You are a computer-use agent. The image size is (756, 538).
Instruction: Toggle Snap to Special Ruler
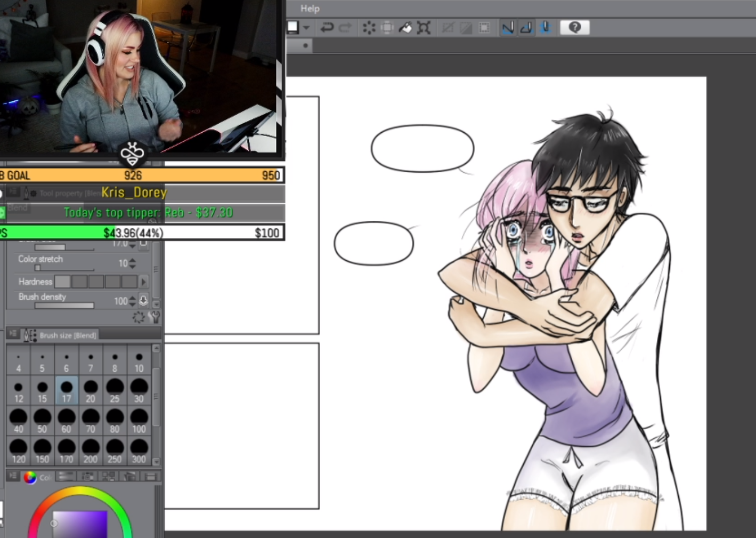pos(526,28)
